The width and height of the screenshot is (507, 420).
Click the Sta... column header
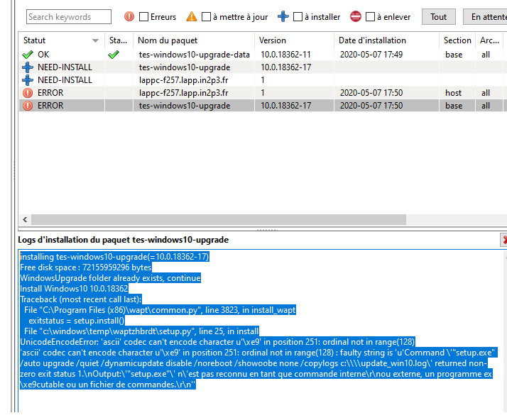click(x=119, y=40)
